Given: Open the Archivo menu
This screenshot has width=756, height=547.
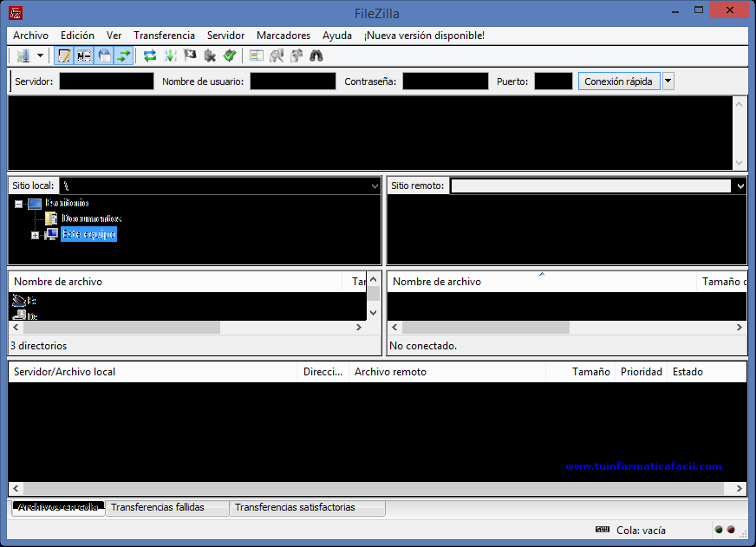Looking at the screenshot, I should pyautogui.click(x=31, y=36).
